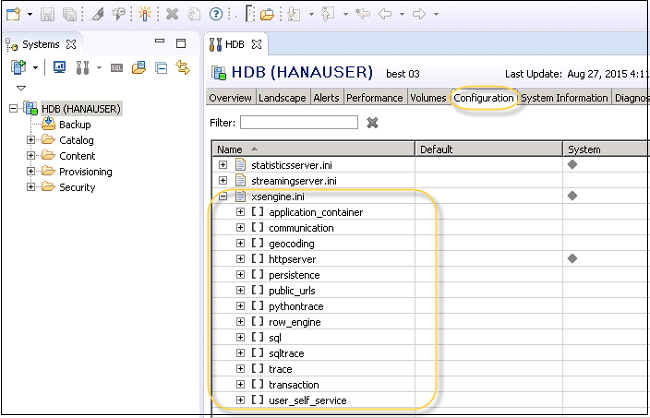Click the orange sparkle wand toolbar icon
Screen dimensions: 650x418
145,14
